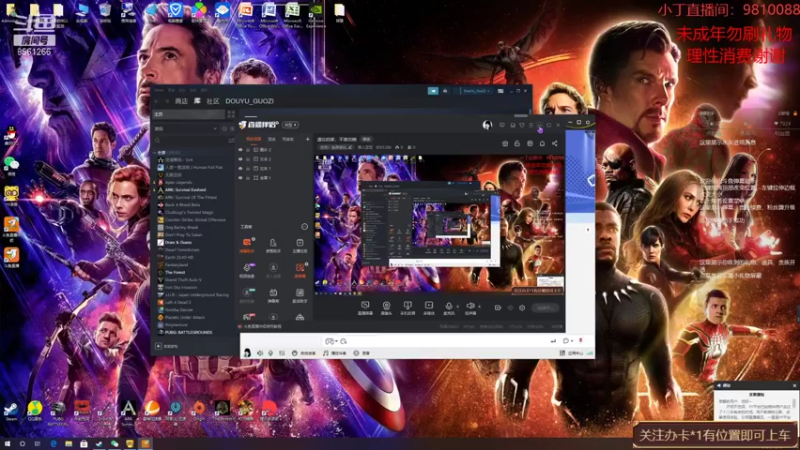Select Apex Legends in Steam library
Image resolution: width=800 pixels, height=450 pixels.
[178, 182]
